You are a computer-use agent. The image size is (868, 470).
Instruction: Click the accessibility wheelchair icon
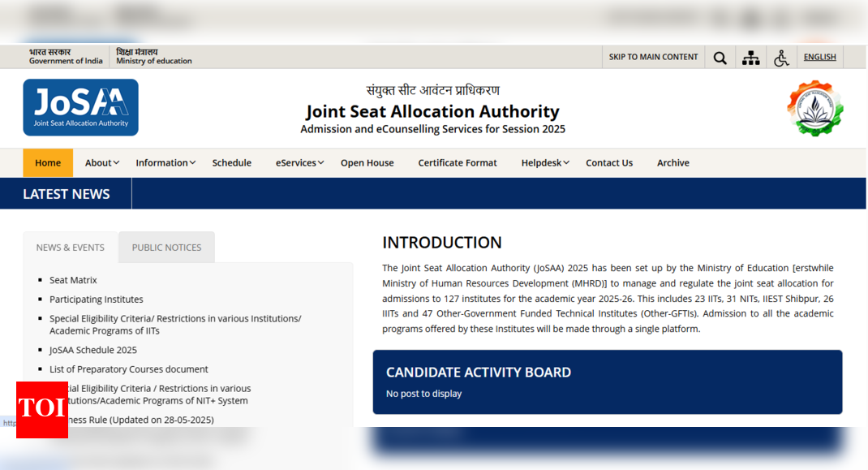(781, 58)
